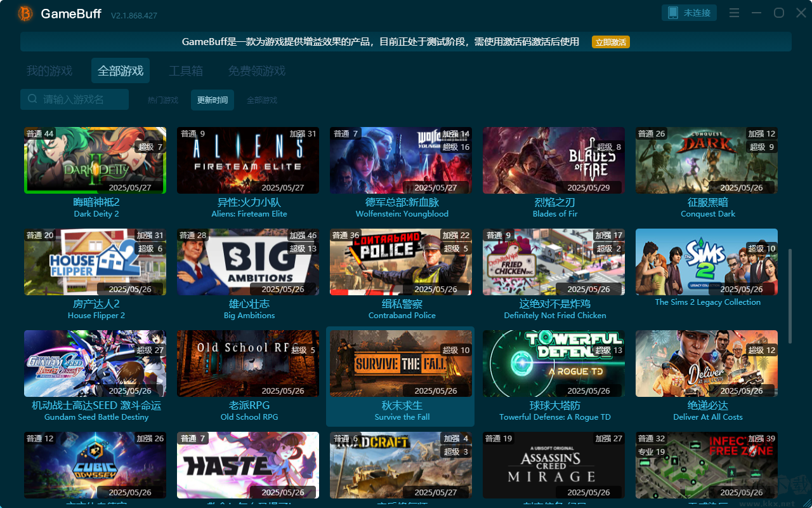Viewport: 812px width, 508px height.
Task: Click the 加强 46 badge on Big Ambitions
Action: pos(303,235)
